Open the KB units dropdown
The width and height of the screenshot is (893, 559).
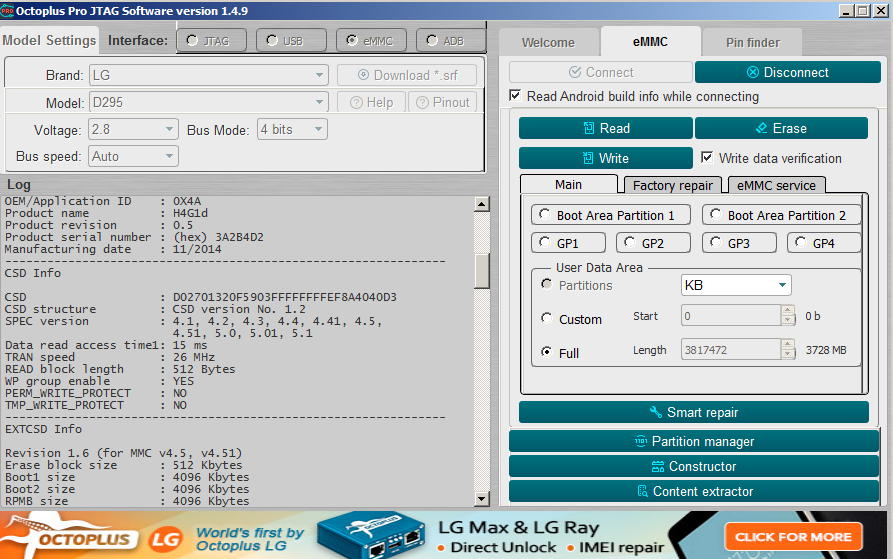(x=736, y=285)
